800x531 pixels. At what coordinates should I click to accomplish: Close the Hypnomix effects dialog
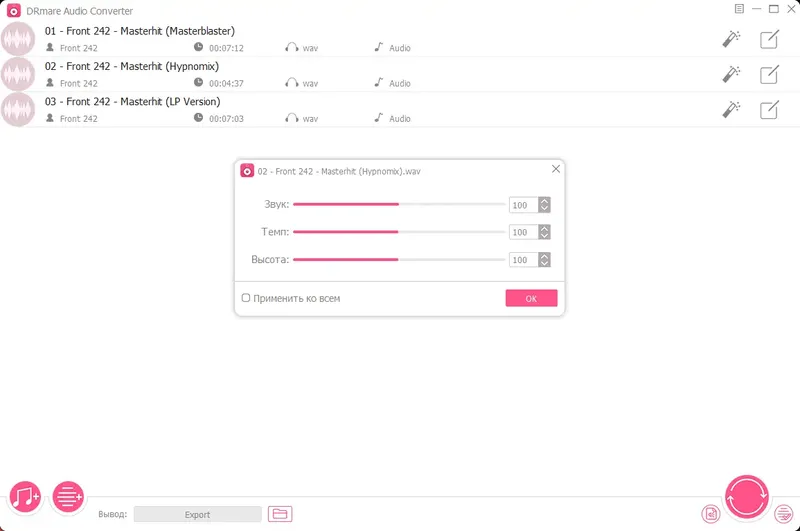(556, 169)
